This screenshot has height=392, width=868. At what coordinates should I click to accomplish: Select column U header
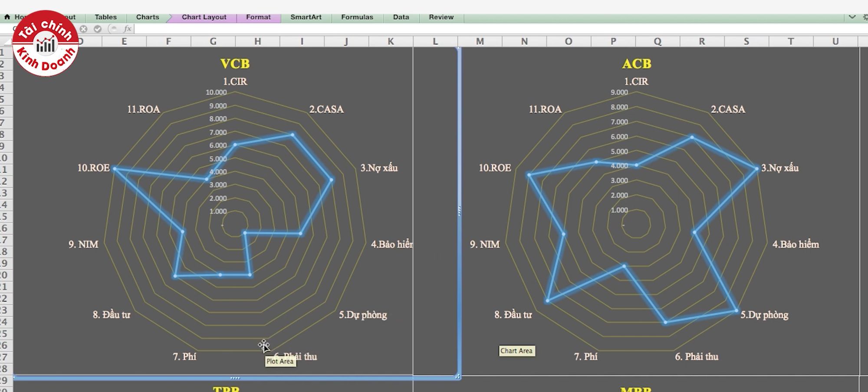coord(835,41)
